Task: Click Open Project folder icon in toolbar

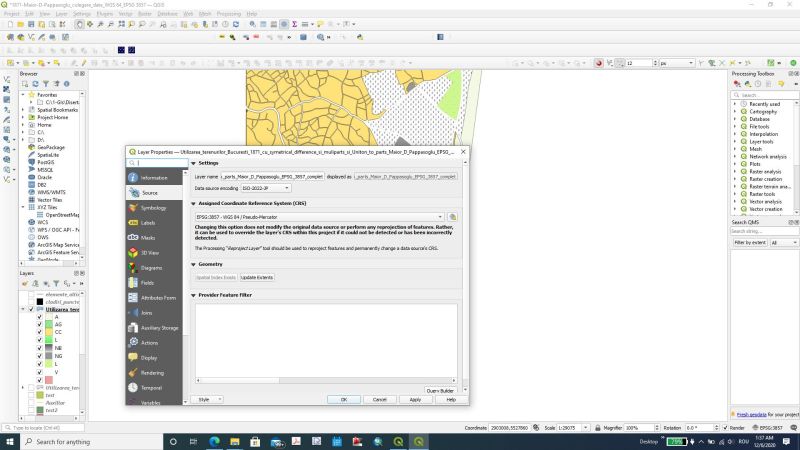Action: 20,24
